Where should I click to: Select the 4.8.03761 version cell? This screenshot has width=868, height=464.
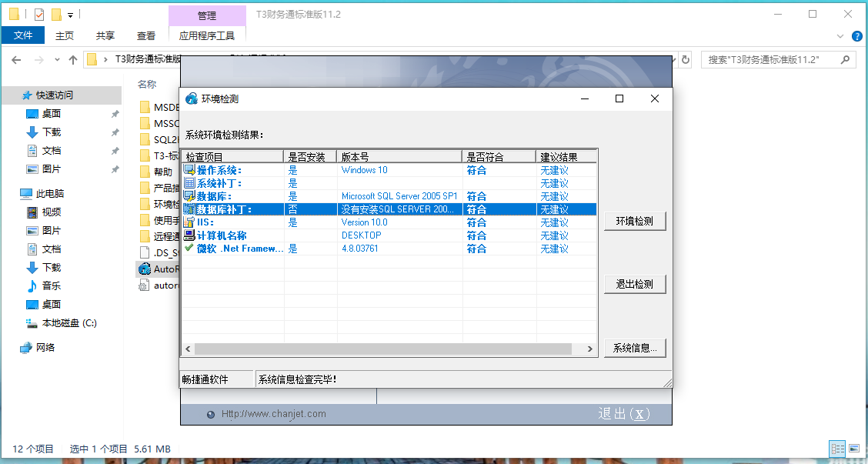360,248
